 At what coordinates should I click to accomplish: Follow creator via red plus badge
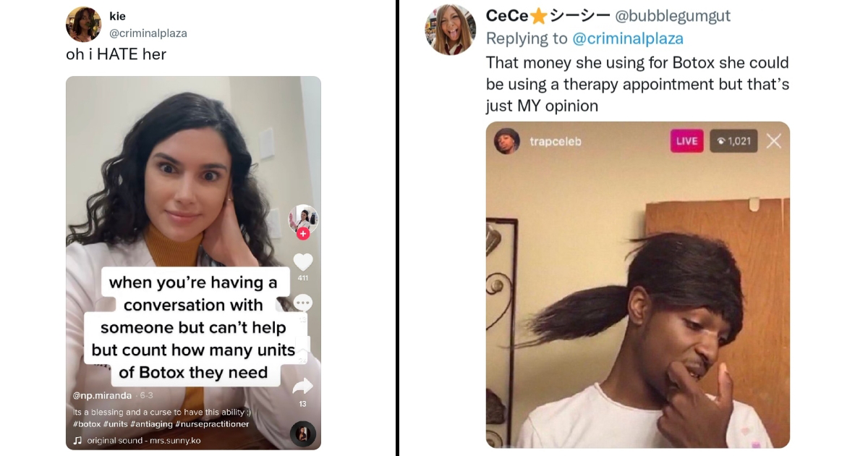point(303,234)
